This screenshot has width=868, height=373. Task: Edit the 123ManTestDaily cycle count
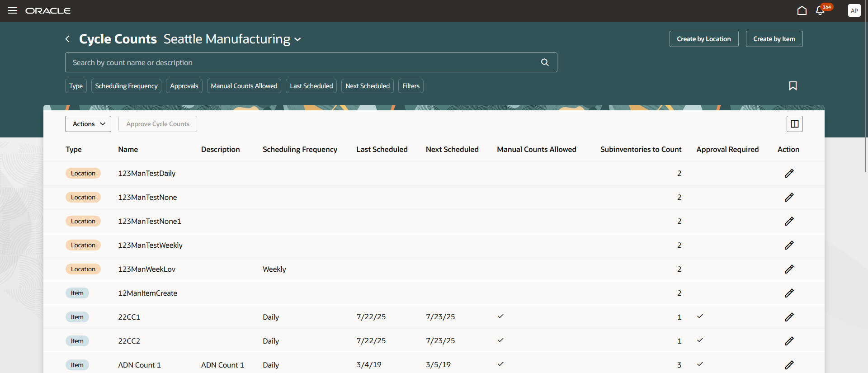coord(789,173)
